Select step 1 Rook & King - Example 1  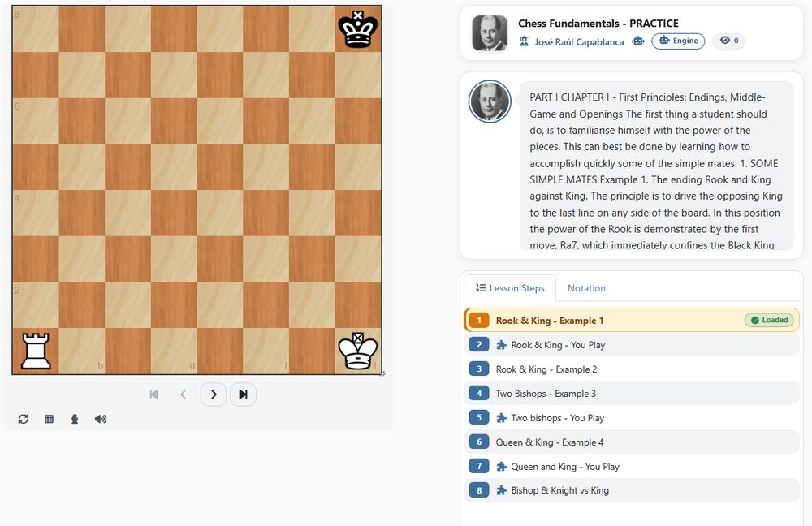pyautogui.click(x=632, y=321)
